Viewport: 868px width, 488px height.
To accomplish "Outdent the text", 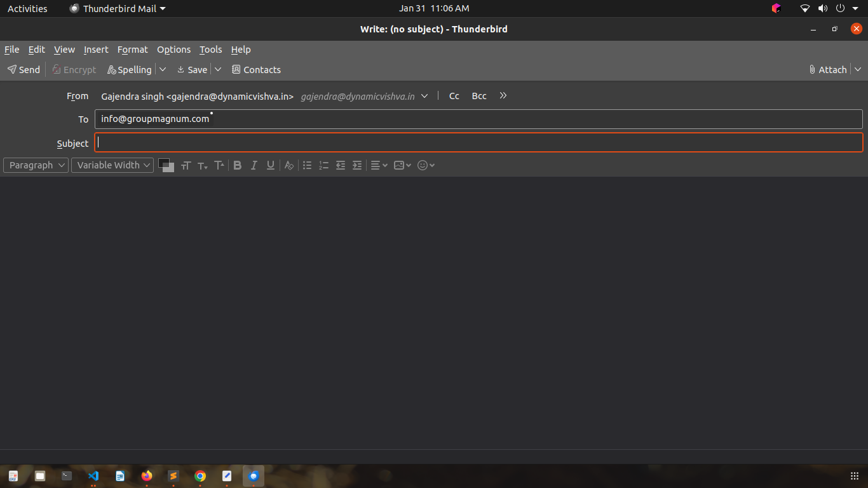I will pyautogui.click(x=341, y=165).
